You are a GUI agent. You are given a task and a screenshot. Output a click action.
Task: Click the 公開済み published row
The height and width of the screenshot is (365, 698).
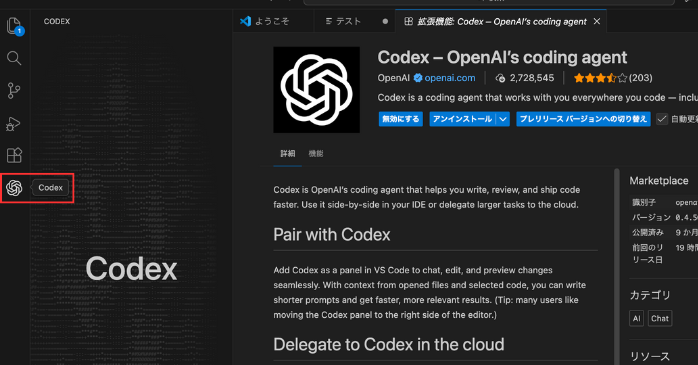click(x=665, y=232)
